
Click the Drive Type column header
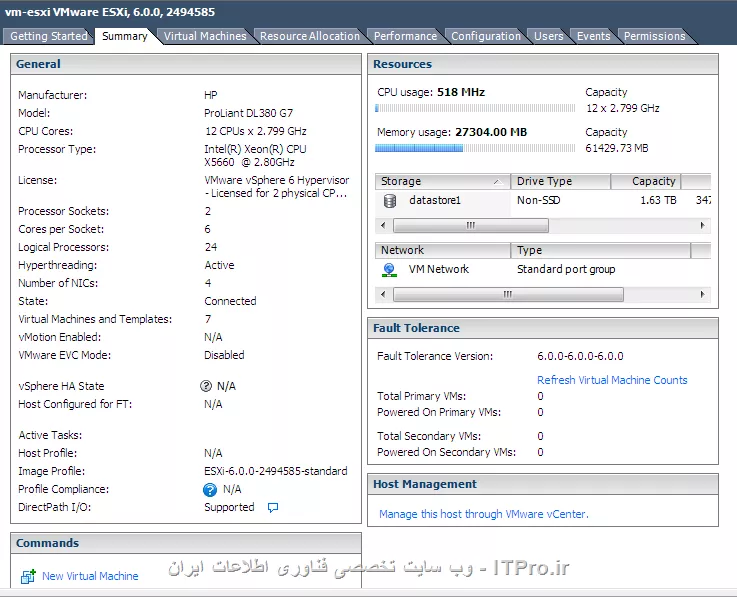click(560, 182)
